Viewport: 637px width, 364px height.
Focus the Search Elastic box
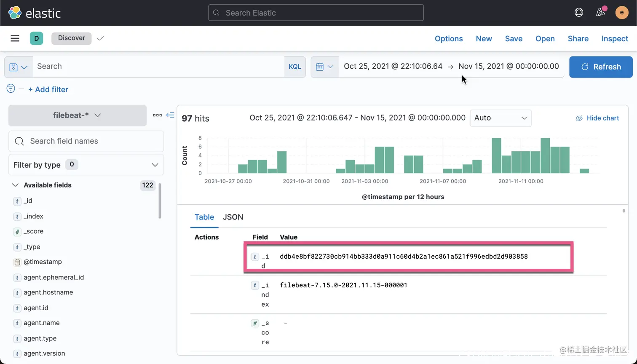[x=316, y=13]
